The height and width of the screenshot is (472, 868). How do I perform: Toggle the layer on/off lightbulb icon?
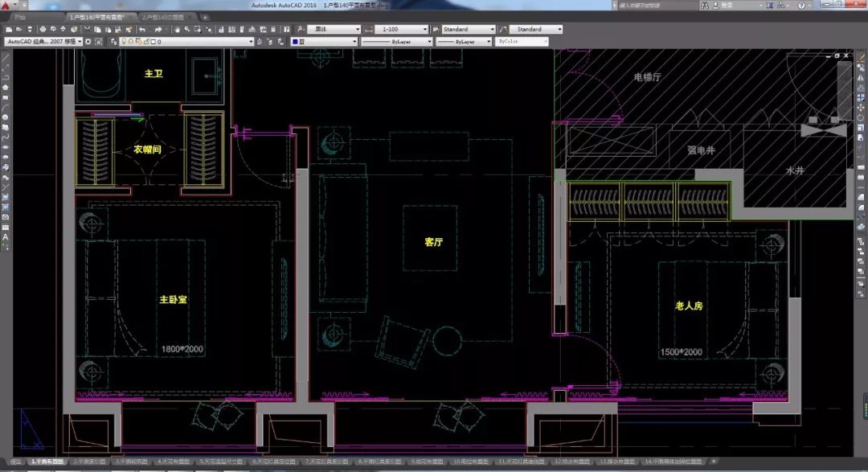124,41
